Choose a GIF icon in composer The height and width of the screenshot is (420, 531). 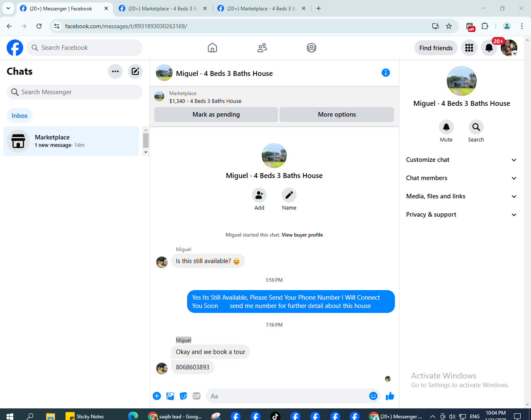click(x=197, y=396)
